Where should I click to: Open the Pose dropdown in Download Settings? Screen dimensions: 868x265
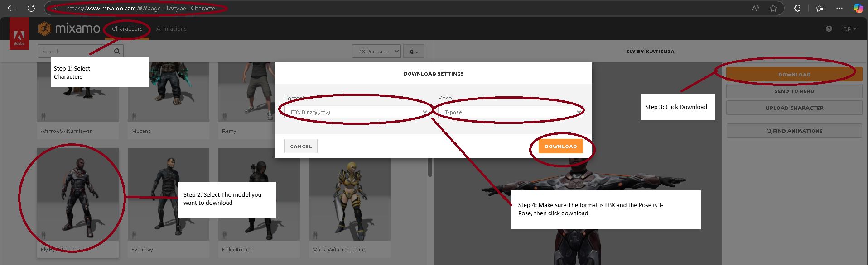coord(511,112)
